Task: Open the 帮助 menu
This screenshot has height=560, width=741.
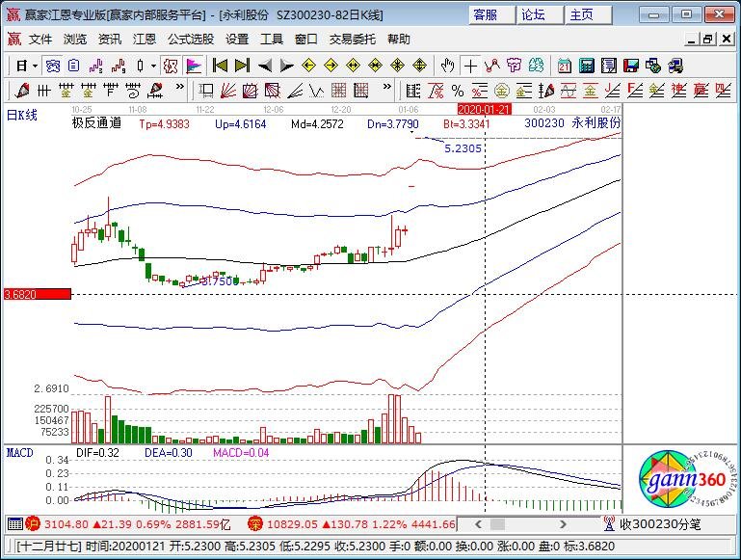Action: coord(399,40)
